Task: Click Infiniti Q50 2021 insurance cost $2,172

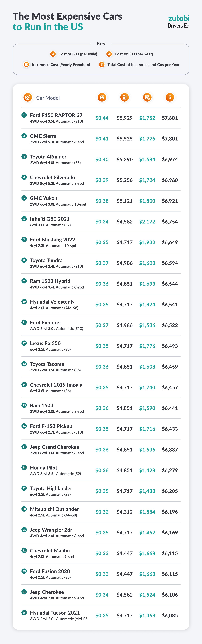Action: [147, 222]
